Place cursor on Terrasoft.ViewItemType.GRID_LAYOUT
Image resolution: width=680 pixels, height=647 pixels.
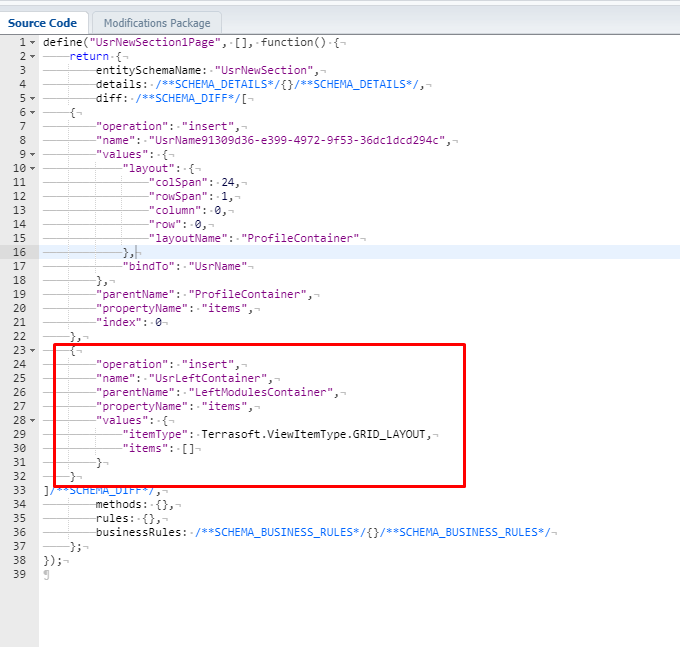tap(317, 435)
